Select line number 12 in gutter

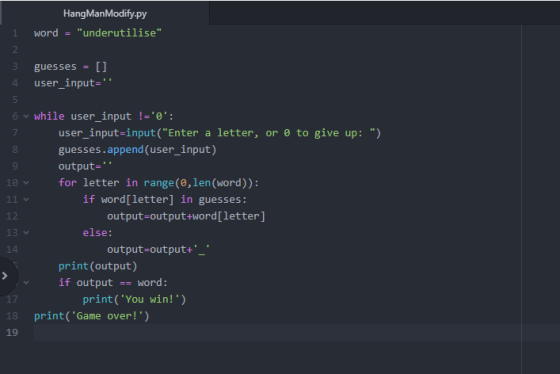tap(12, 216)
